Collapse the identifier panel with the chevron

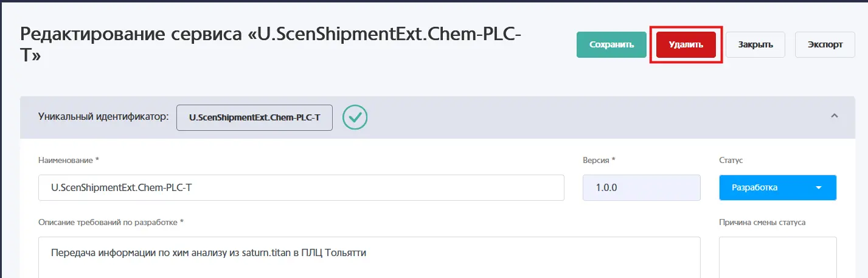tap(835, 116)
